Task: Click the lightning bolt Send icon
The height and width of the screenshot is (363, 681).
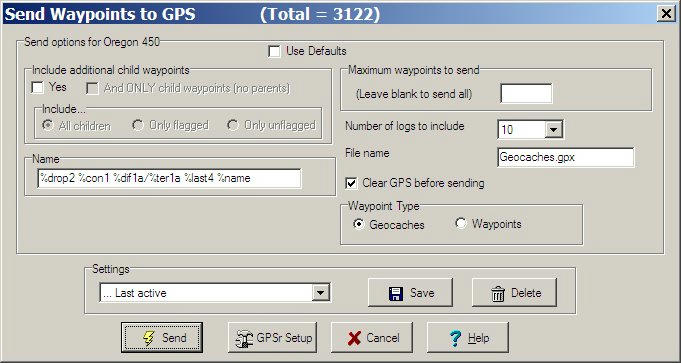Action: click(149, 338)
